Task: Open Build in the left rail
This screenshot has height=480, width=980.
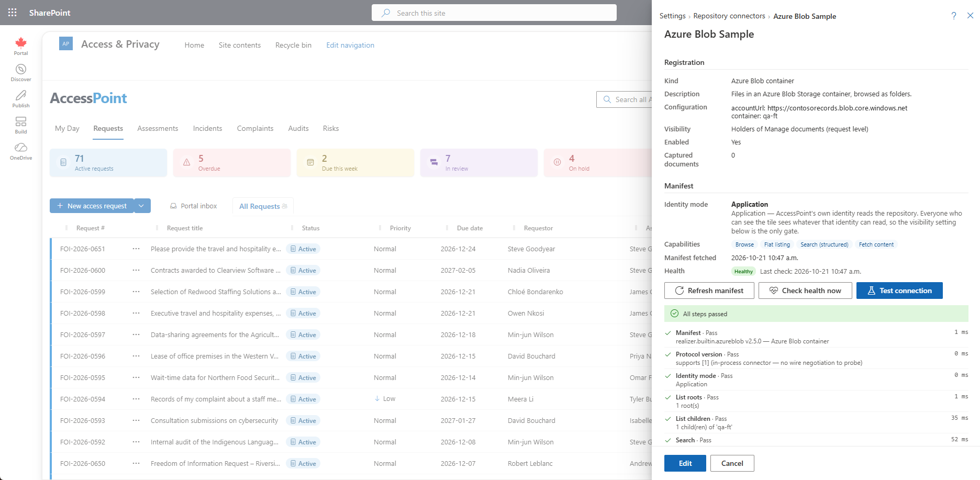Action: tap(21, 125)
